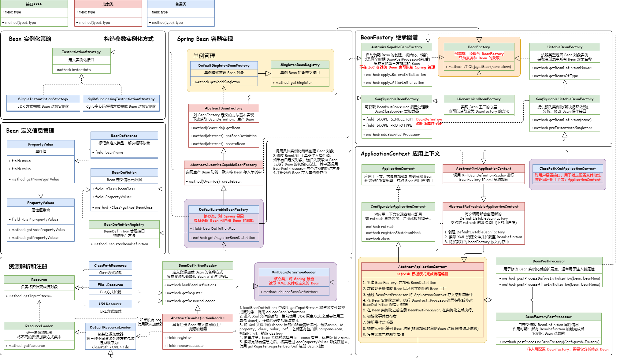
Task: Select the 抽象类 legend box
Action: click(x=108, y=4)
